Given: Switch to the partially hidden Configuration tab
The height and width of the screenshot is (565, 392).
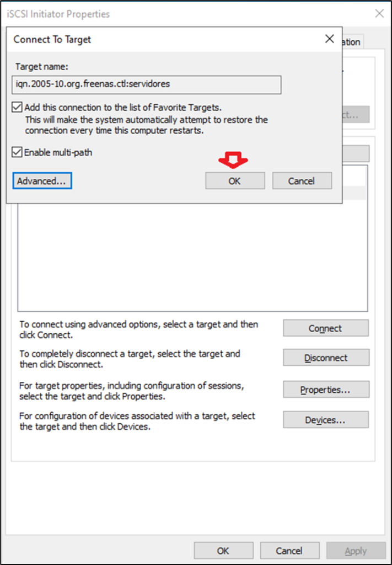Looking at the screenshot, I should 351,42.
